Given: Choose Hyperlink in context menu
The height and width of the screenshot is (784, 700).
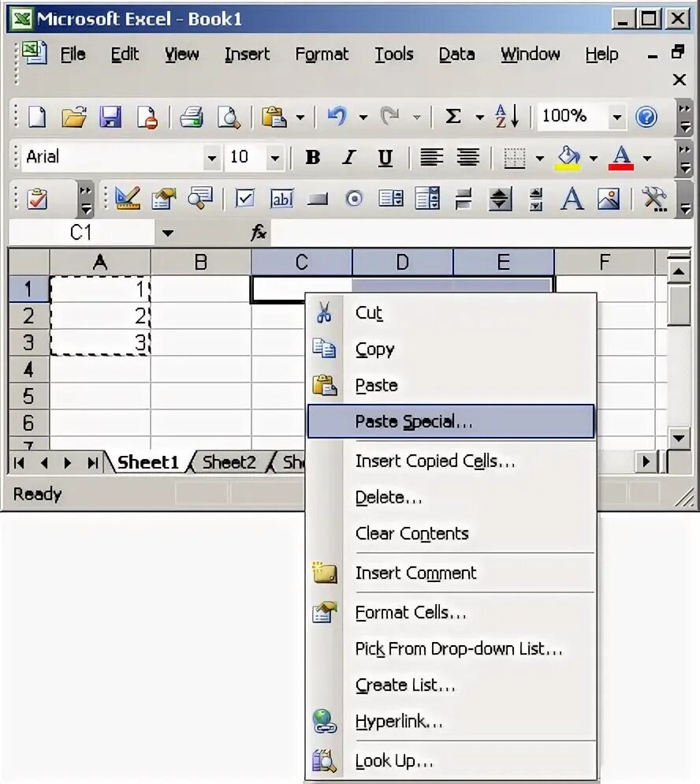Looking at the screenshot, I should pyautogui.click(x=451, y=722).
